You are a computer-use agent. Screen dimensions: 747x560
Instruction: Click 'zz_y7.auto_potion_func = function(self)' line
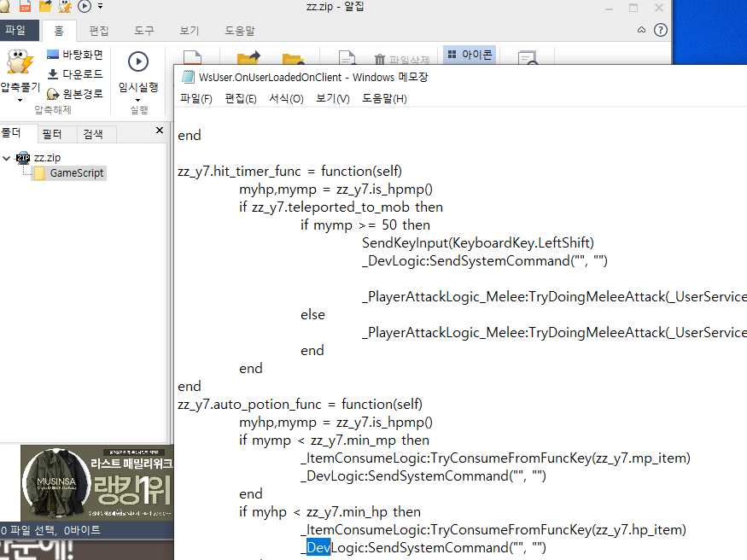[x=300, y=405]
